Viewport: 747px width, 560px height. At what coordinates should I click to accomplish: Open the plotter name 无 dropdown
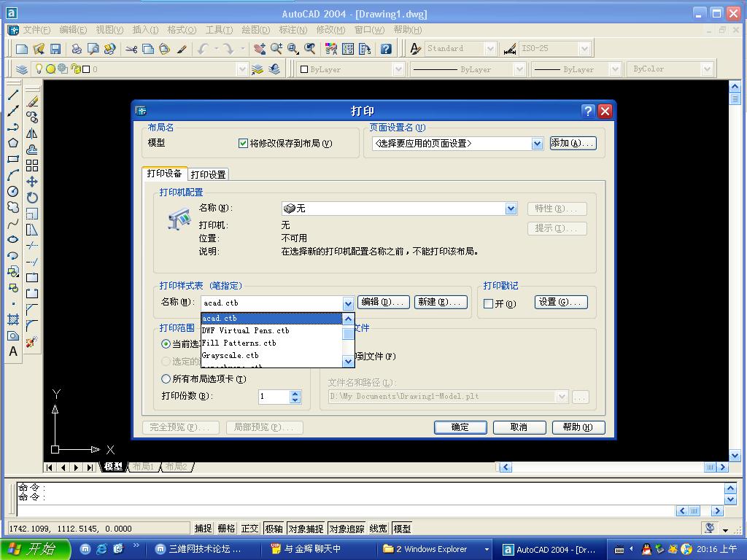pos(511,209)
